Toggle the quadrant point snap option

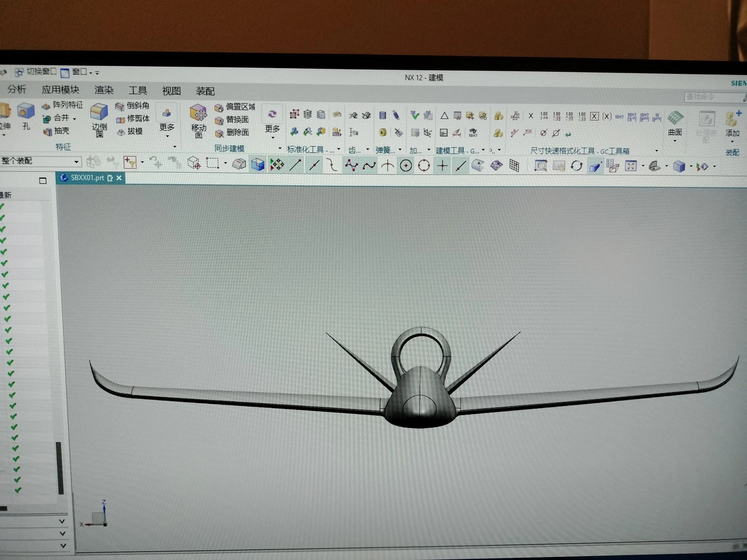(424, 166)
